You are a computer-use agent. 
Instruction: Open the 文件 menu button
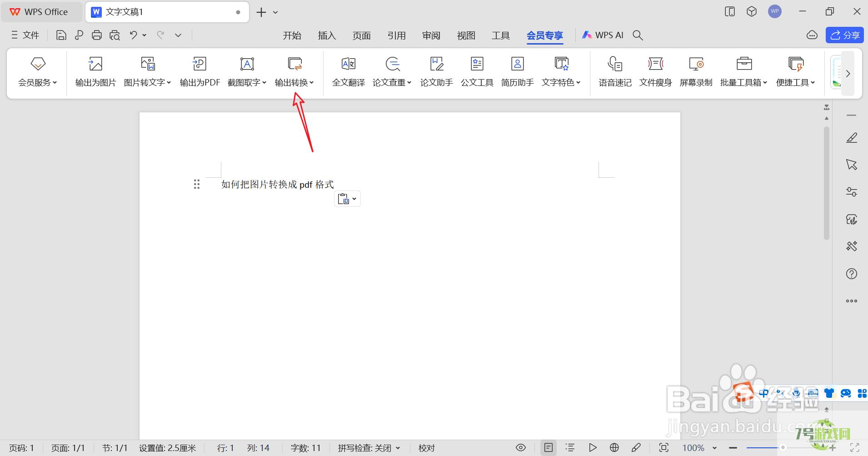click(25, 35)
